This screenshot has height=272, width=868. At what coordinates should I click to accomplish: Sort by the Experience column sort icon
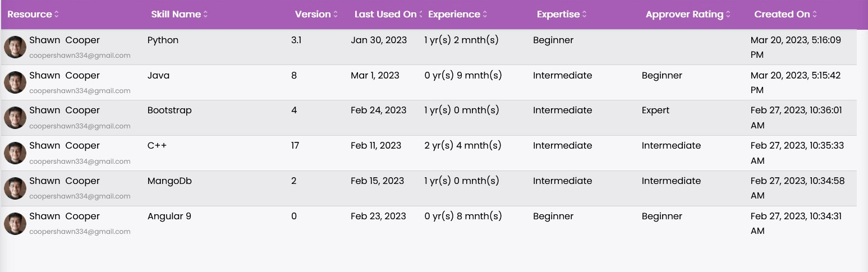point(485,15)
